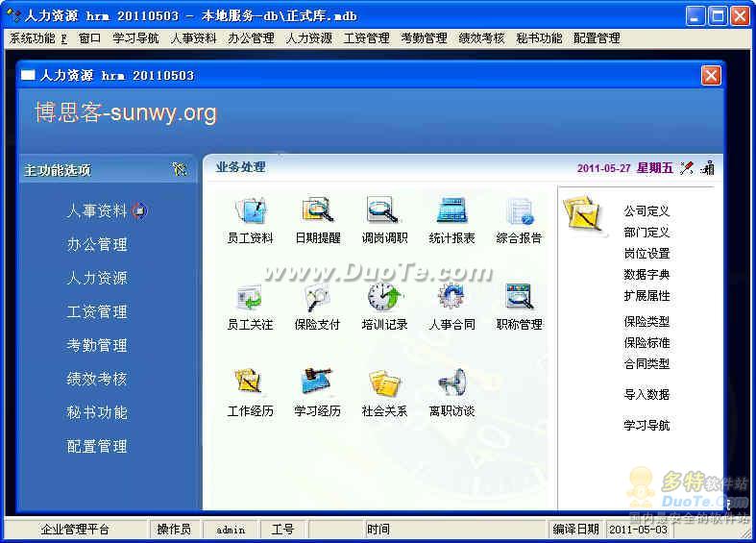Open the 学习导航 menu
756x543 pixels.
tap(135, 38)
